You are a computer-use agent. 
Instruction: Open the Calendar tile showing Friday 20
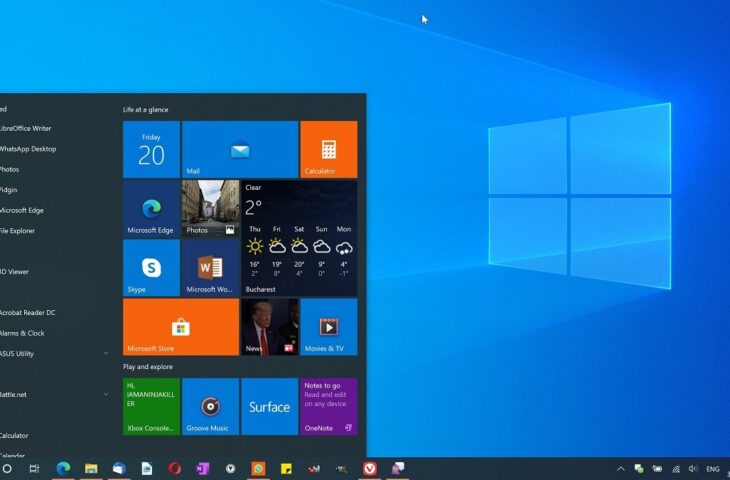pyautogui.click(x=151, y=149)
